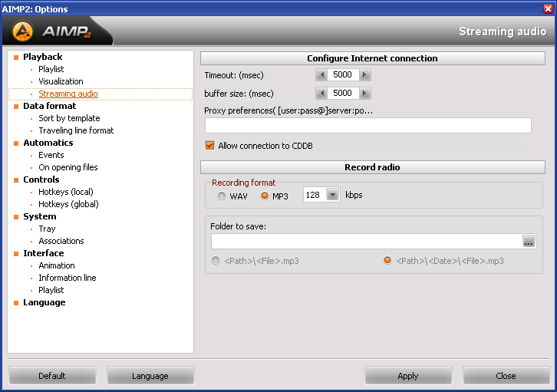
Task: Choose the <Path>\<Date>\<File>.mp3 naming option
Action: click(x=387, y=261)
